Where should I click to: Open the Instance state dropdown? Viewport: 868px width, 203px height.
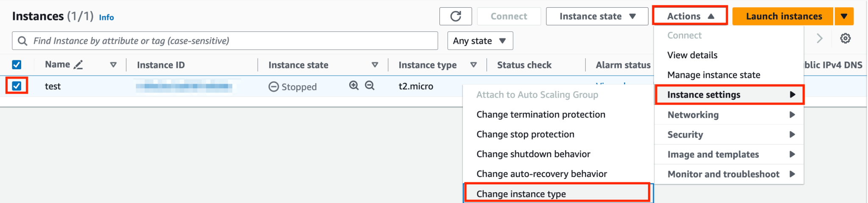pyautogui.click(x=597, y=16)
